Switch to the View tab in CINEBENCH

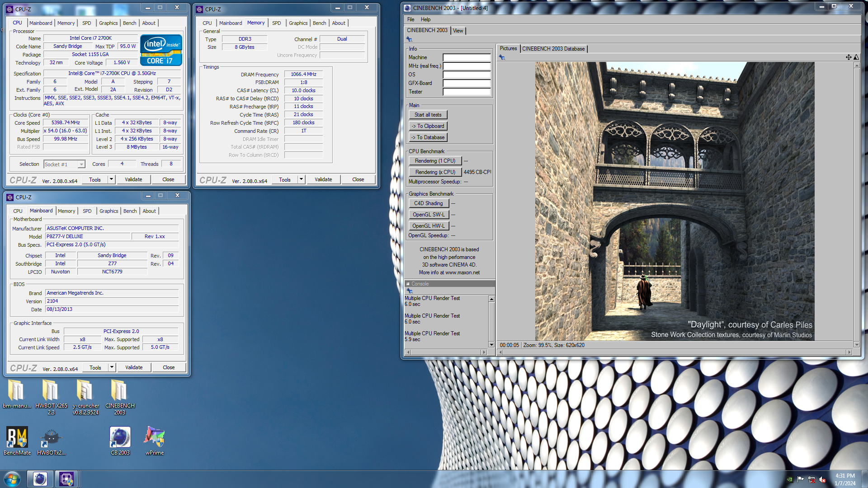458,31
